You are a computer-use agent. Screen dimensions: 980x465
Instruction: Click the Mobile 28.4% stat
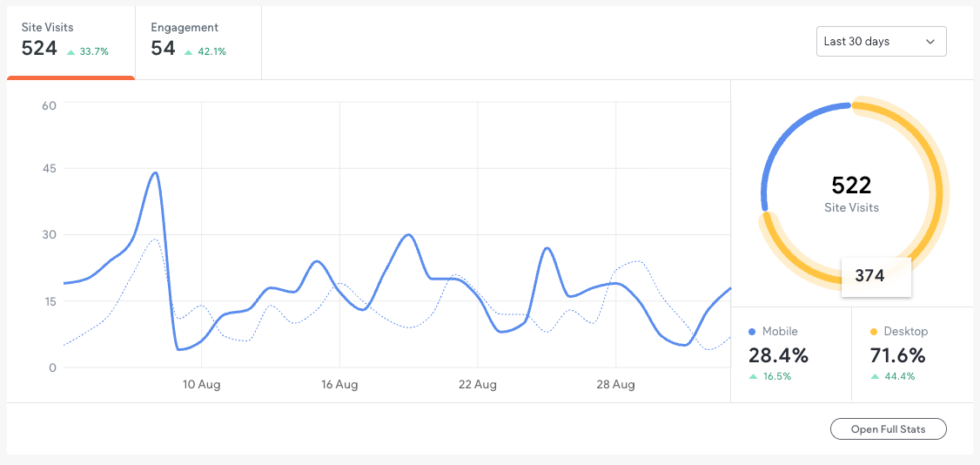pyautogui.click(x=778, y=355)
